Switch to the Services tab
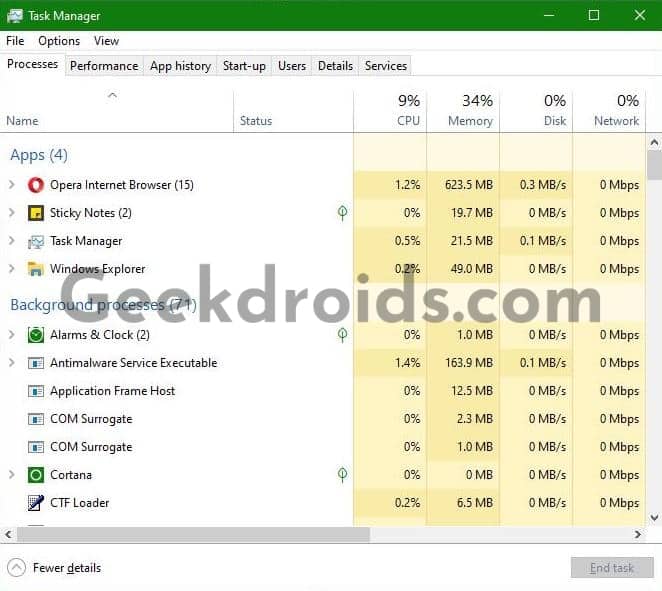 (x=385, y=66)
